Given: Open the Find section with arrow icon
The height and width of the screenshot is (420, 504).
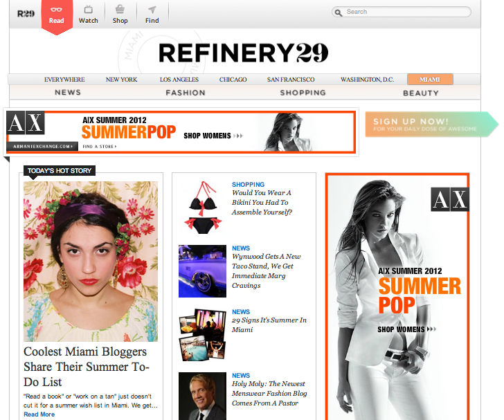Looking at the screenshot, I should click(152, 15).
